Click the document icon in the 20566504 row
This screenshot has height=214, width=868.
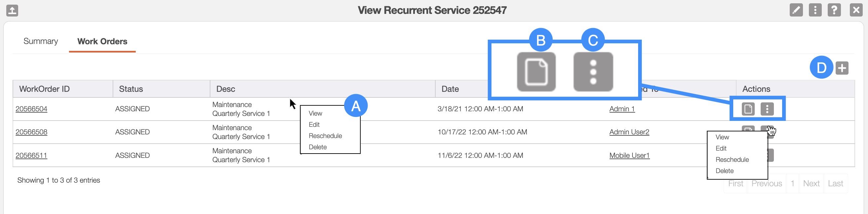(748, 109)
